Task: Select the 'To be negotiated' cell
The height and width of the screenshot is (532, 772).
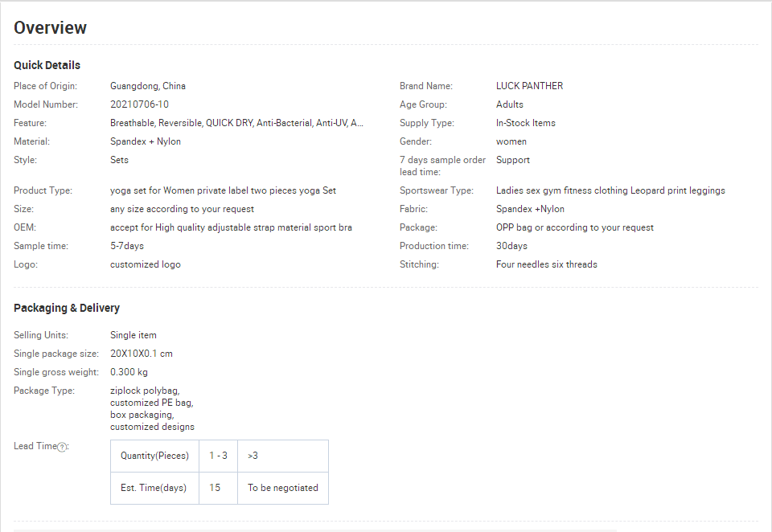Action: (x=283, y=488)
